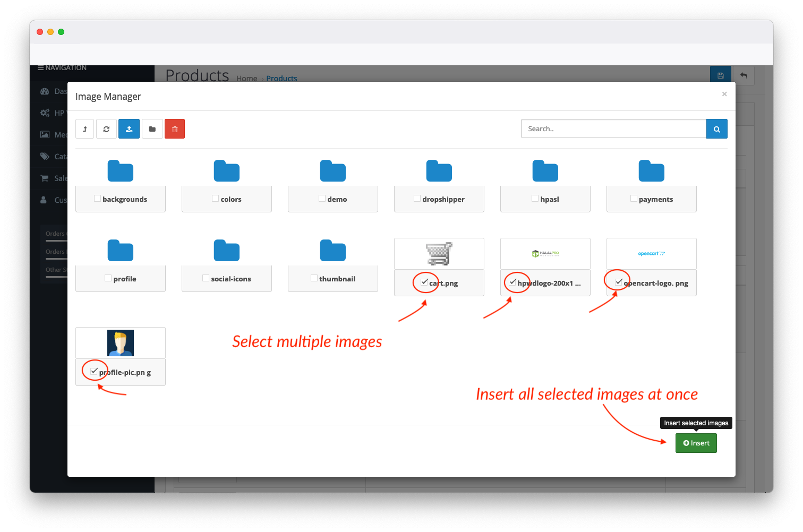This screenshot has width=803, height=532.
Task: Open the opencart-logo.png thumbnail
Action: (651, 253)
